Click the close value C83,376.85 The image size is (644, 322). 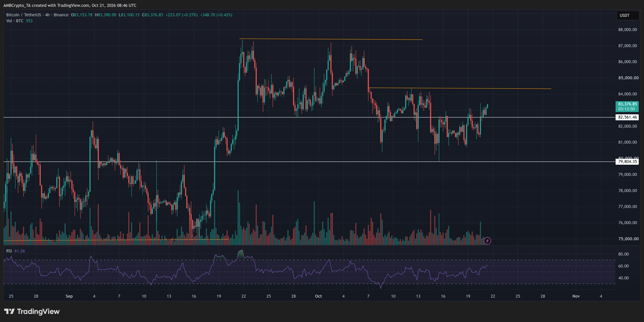pos(152,15)
